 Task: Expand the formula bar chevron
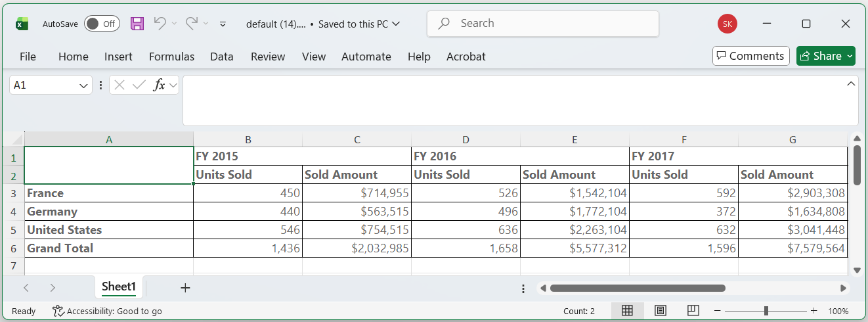click(851, 84)
